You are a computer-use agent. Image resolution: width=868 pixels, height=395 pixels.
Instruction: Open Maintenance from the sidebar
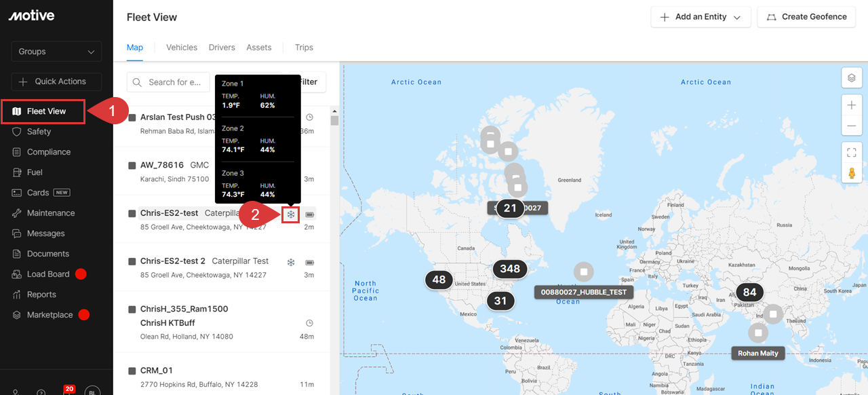pyautogui.click(x=51, y=213)
